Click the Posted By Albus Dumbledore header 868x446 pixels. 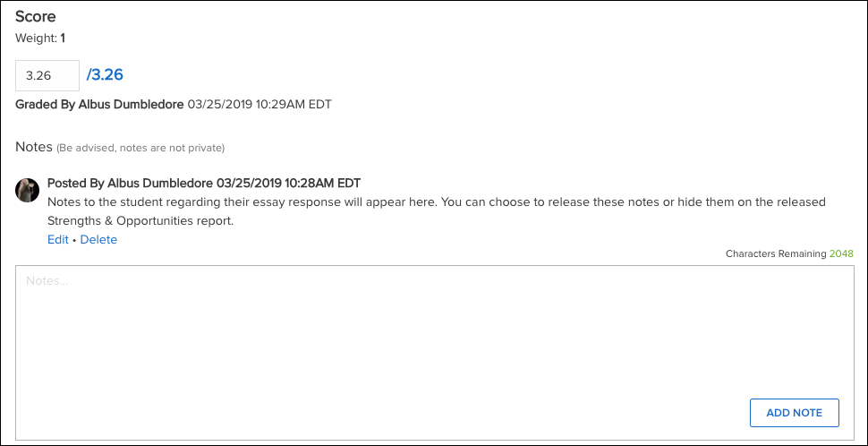[x=130, y=183]
